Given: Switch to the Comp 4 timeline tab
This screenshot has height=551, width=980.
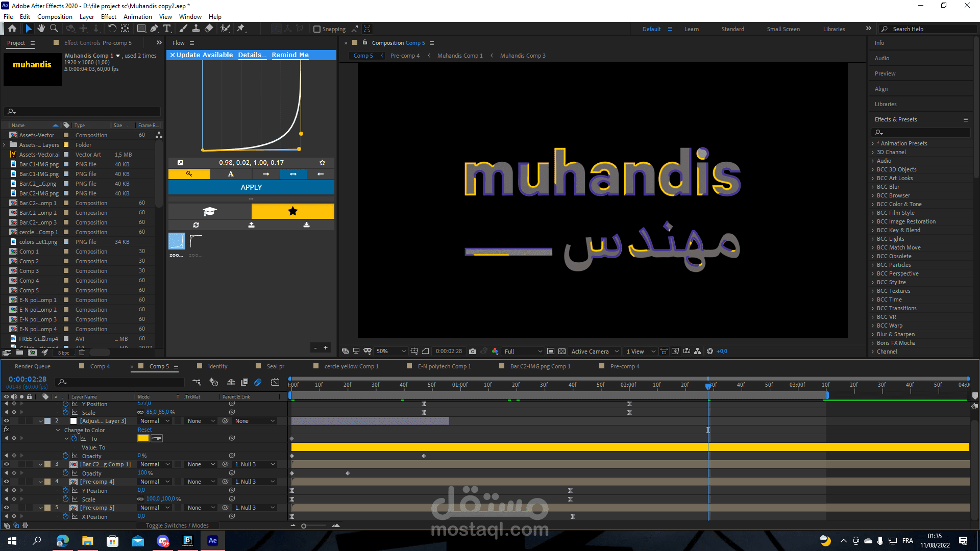Looking at the screenshot, I should 100,366.
